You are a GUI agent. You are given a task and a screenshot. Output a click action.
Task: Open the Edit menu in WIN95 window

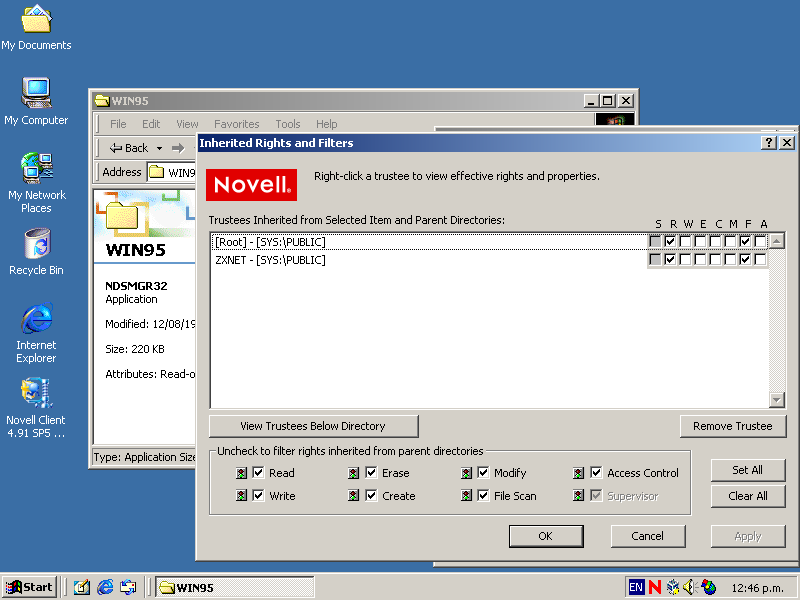(151, 124)
